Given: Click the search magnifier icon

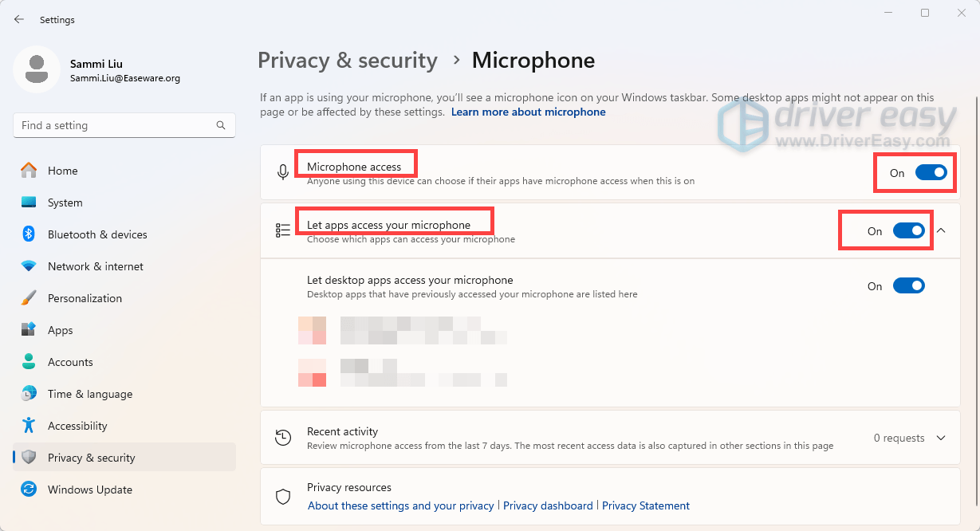Looking at the screenshot, I should coord(221,125).
